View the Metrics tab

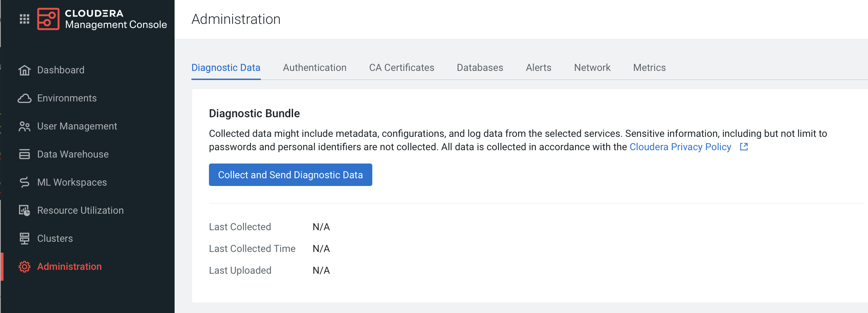[649, 68]
